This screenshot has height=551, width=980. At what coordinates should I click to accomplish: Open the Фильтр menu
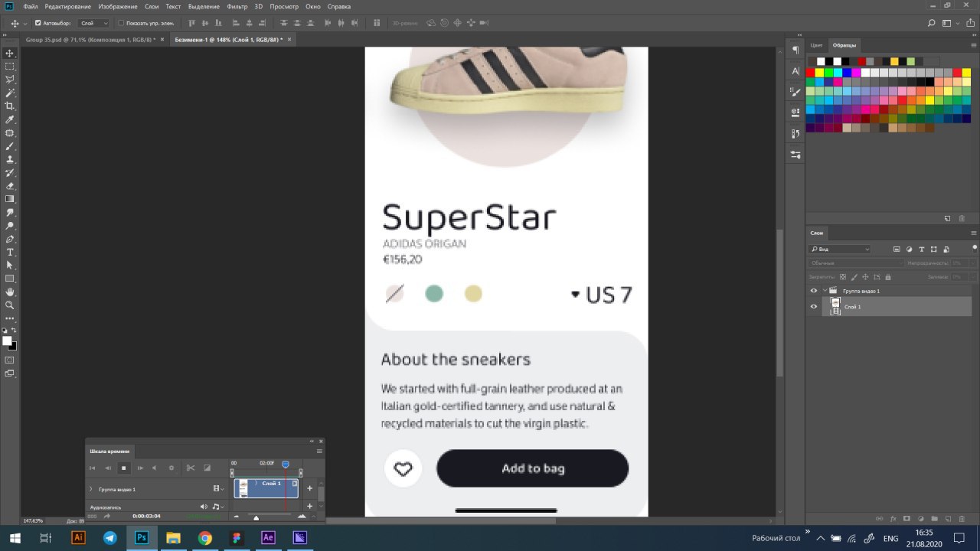coord(237,6)
